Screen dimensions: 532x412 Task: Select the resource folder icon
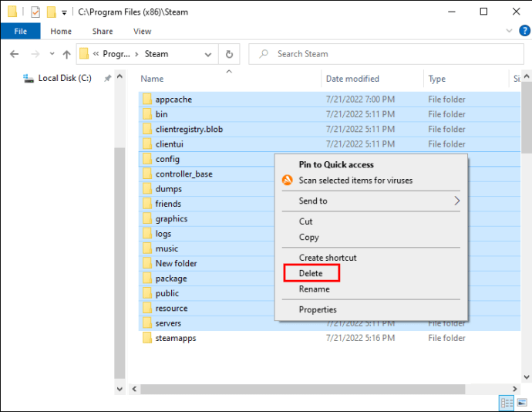coord(147,309)
